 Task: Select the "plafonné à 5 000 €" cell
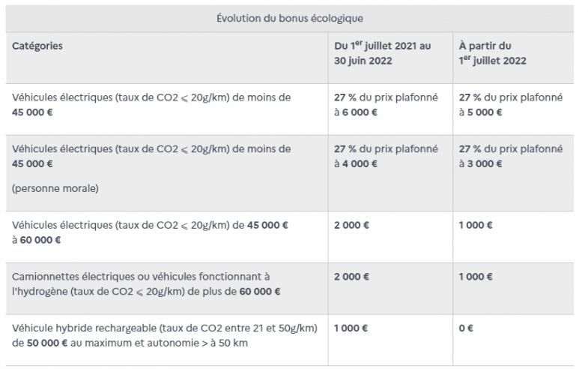click(x=510, y=105)
